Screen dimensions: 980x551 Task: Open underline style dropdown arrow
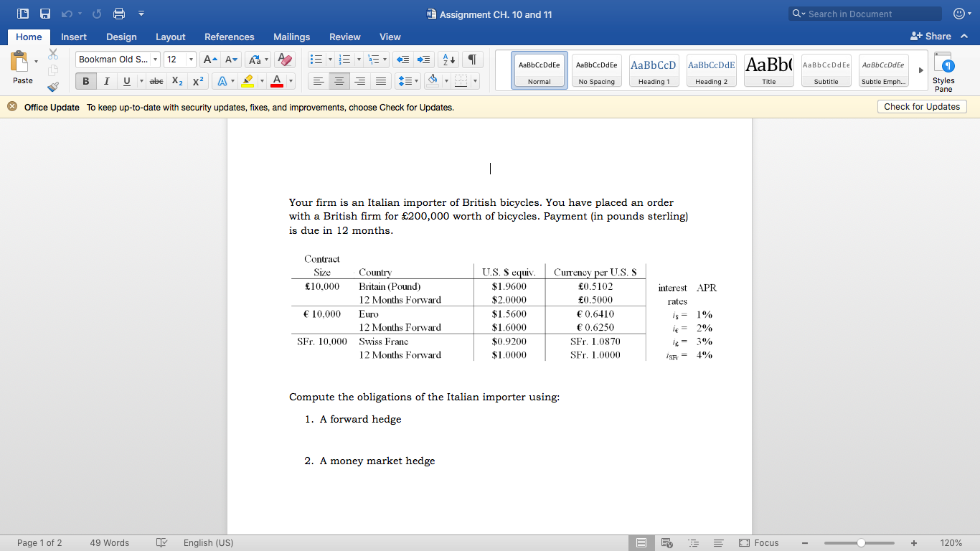(x=141, y=81)
